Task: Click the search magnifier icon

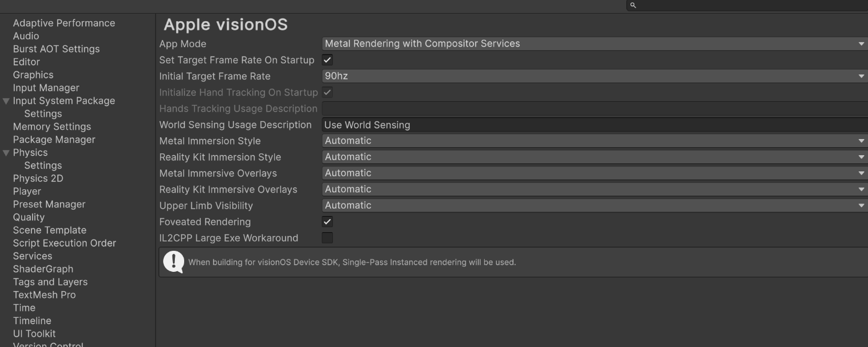Action: 633,5
